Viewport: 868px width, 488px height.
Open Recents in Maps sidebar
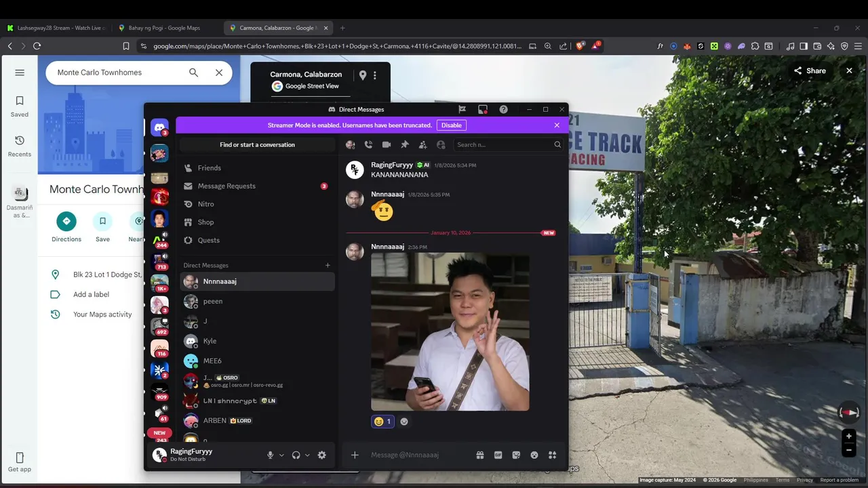(x=20, y=146)
